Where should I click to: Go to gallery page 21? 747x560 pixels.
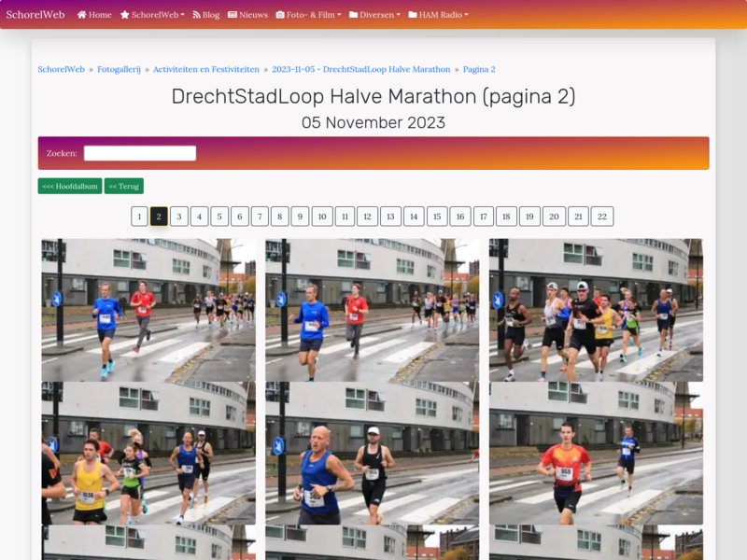click(x=578, y=217)
